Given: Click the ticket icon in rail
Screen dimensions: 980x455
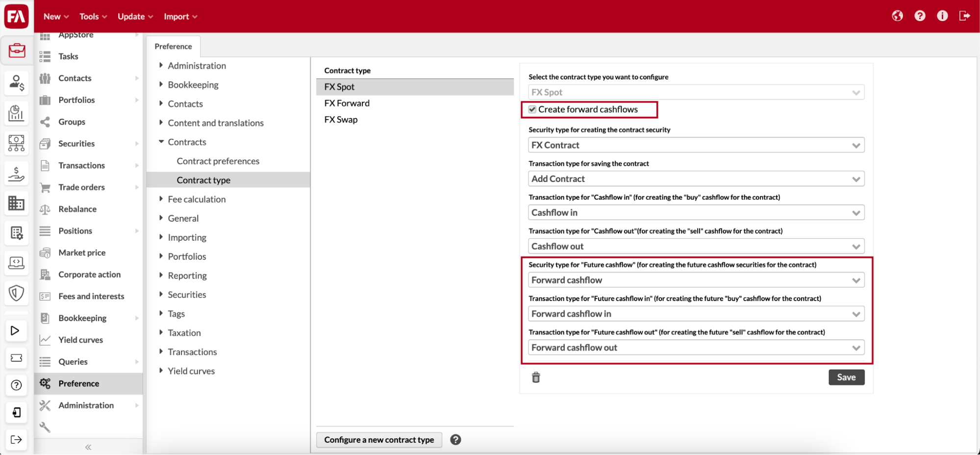Looking at the screenshot, I should point(16,358).
